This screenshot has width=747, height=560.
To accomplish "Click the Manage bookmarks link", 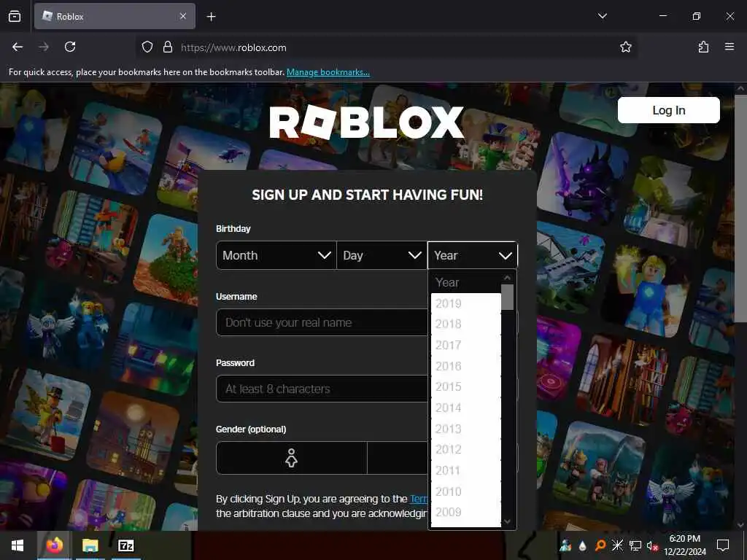I will point(328,72).
